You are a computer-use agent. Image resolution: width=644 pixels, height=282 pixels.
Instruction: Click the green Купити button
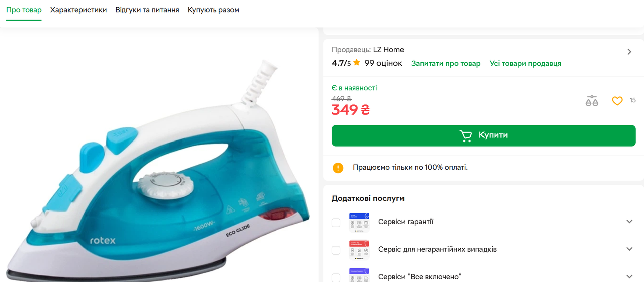pos(484,135)
